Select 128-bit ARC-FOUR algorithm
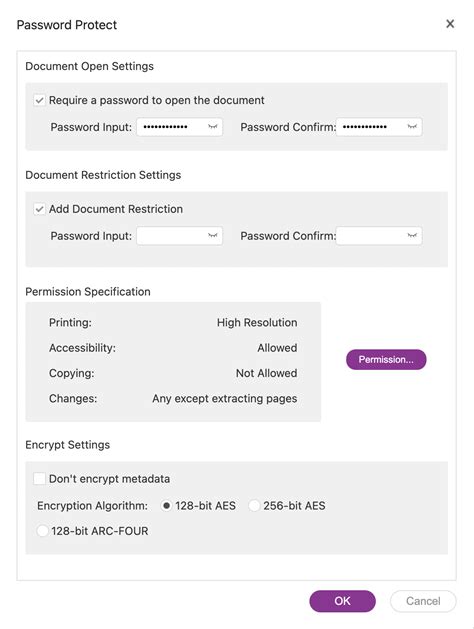Image resolution: width=474 pixels, height=629 pixels. [42, 531]
